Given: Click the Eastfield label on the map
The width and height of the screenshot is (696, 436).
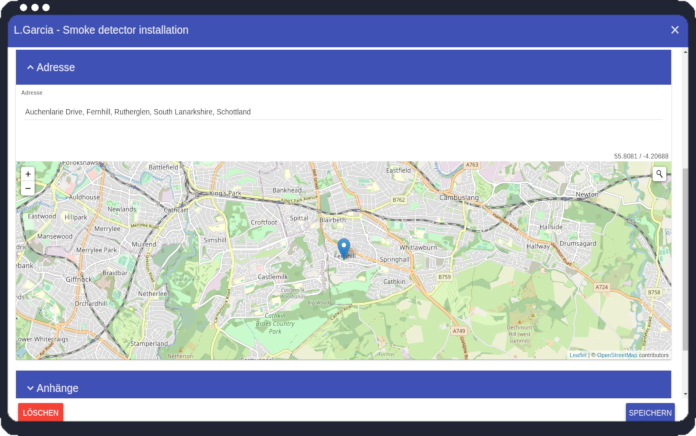Looking at the screenshot, I should [398, 170].
